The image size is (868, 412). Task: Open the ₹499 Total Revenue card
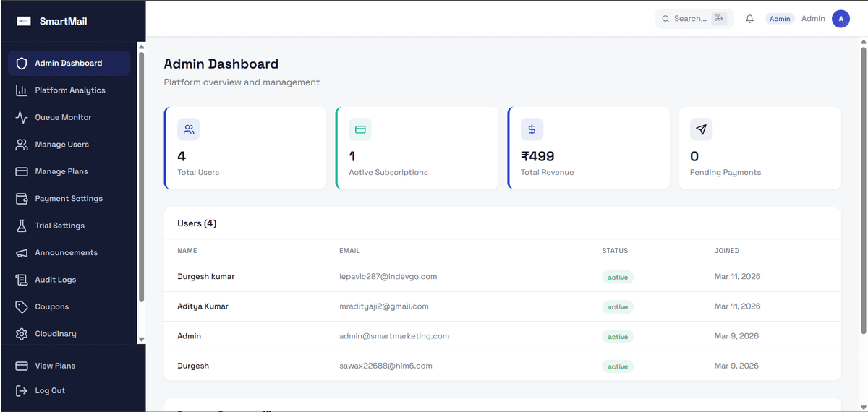point(589,148)
